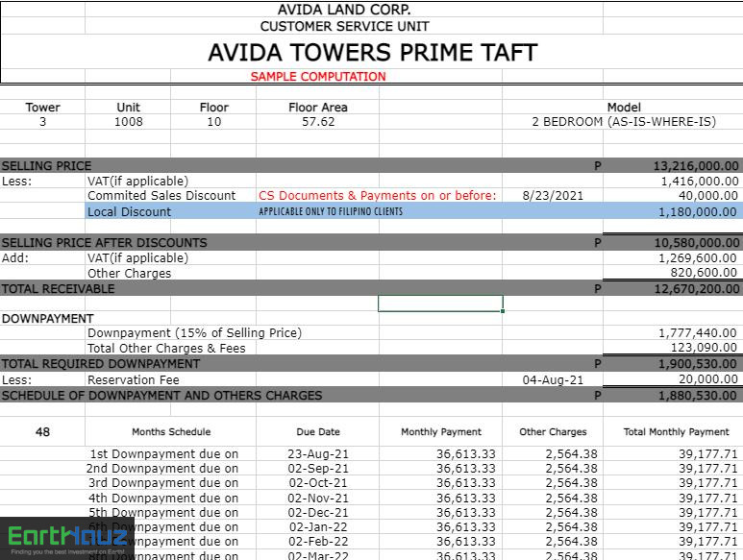Select the 2 BEDROOM (AS-IS-WHERE-IS) model cell
This screenshot has height=560, width=743.
[x=624, y=122]
